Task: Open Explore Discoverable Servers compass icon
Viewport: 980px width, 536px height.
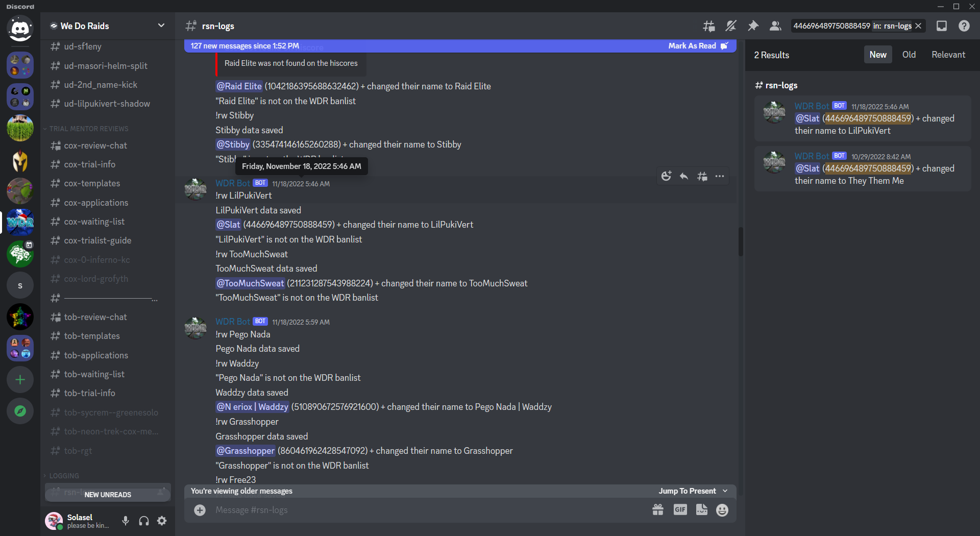Action: 20,411
